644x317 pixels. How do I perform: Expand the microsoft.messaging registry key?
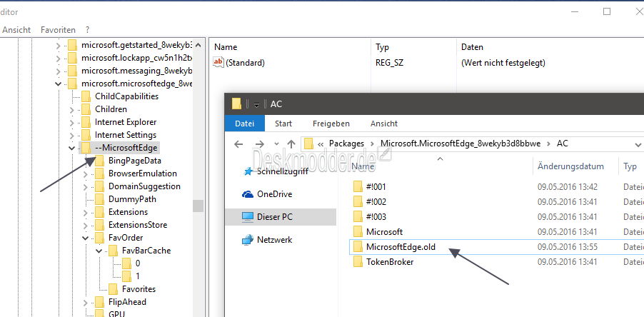(x=59, y=71)
